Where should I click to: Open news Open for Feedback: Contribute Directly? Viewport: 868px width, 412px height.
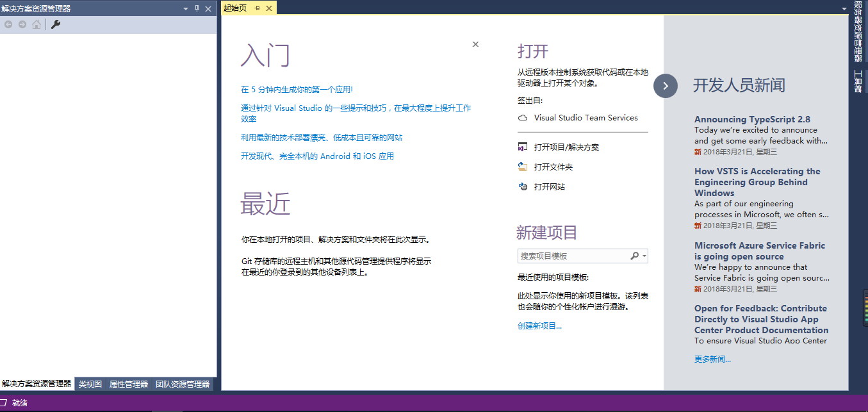point(761,319)
